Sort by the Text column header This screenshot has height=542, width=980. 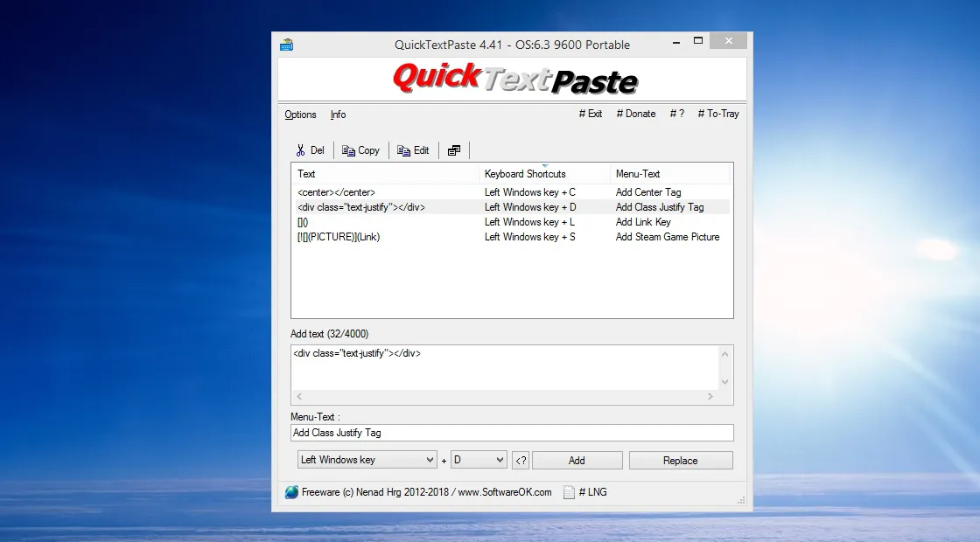[x=386, y=174]
